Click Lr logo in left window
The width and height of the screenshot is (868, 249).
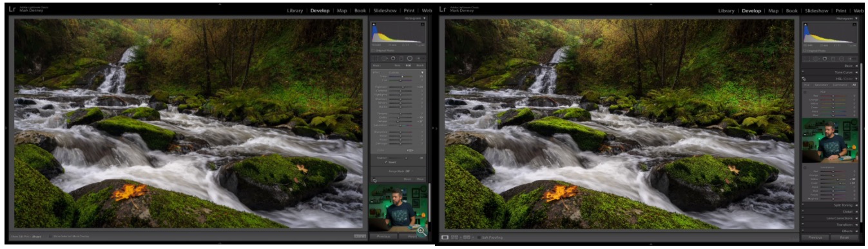click(x=13, y=10)
